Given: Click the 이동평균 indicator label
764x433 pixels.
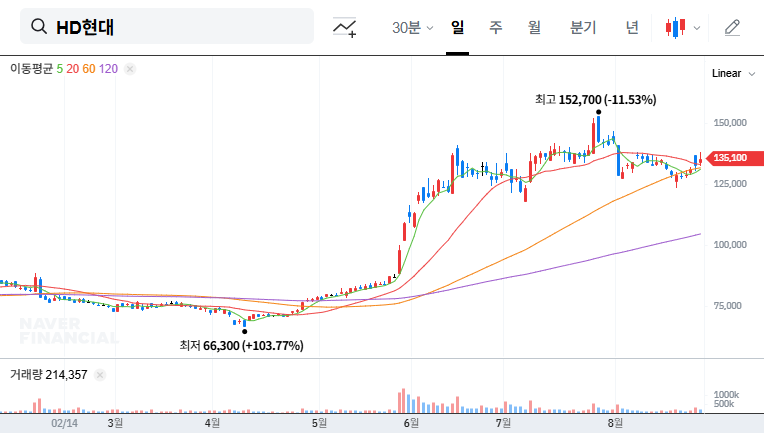Looking at the screenshot, I should tap(31, 69).
